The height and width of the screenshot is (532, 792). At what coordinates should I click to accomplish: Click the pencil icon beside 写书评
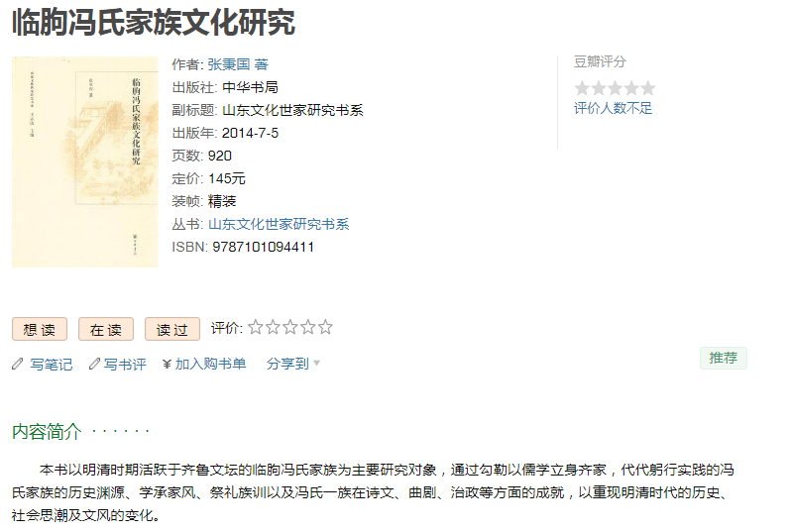coord(94,365)
